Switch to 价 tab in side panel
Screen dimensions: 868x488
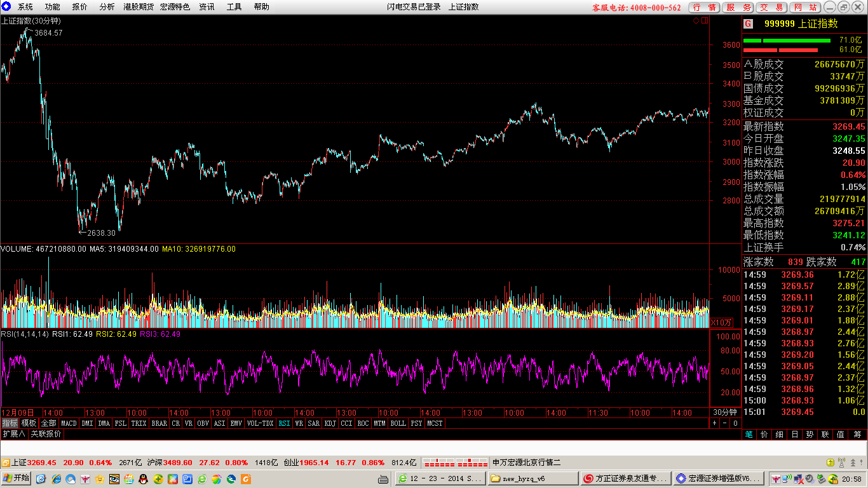tap(764, 435)
